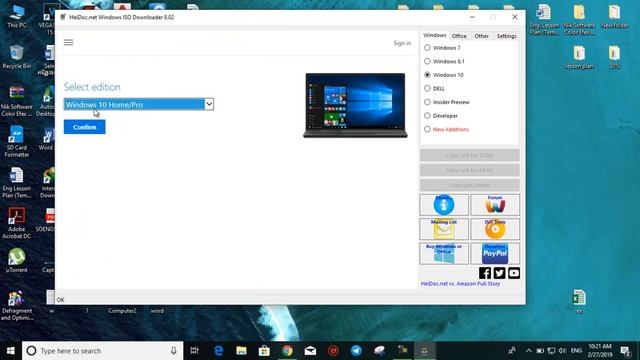This screenshot has height=360, width=640.
Task: Select the uTorrent desktop icon
Action: (17, 260)
